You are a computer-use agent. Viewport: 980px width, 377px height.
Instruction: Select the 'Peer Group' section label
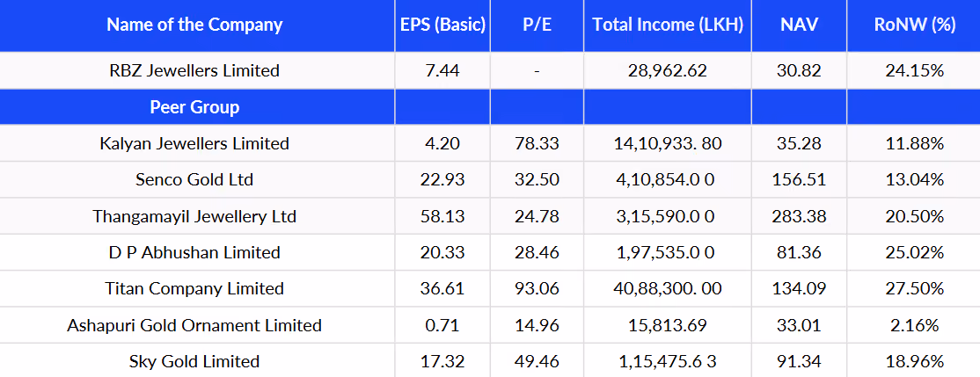[194, 107]
